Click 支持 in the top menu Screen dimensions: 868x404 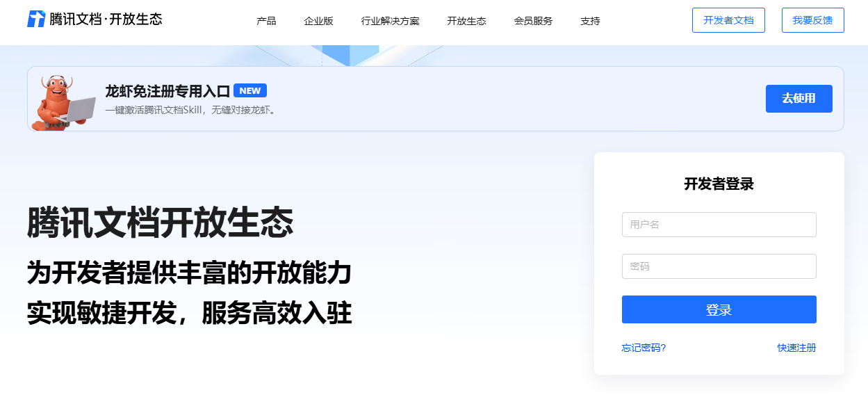[590, 21]
